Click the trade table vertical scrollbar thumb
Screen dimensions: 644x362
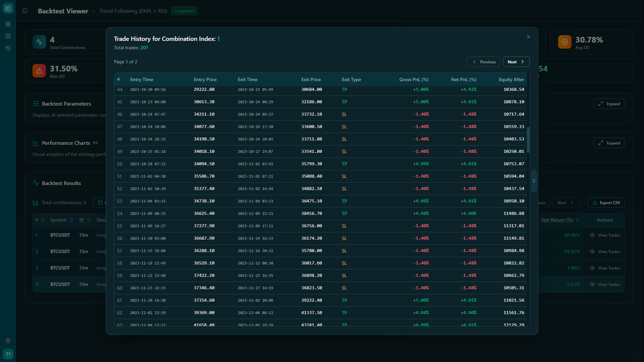[528, 140]
